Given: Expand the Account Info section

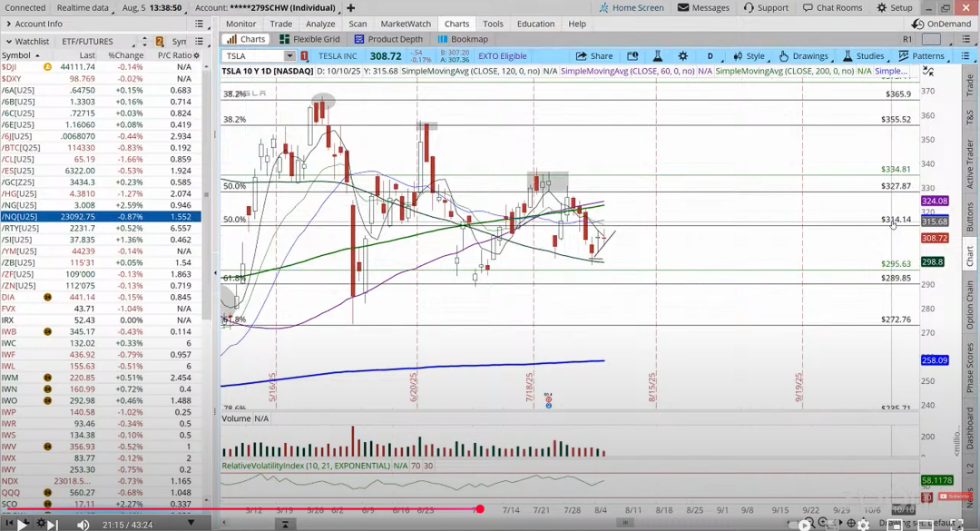Looking at the screenshot, I should [9, 24].
